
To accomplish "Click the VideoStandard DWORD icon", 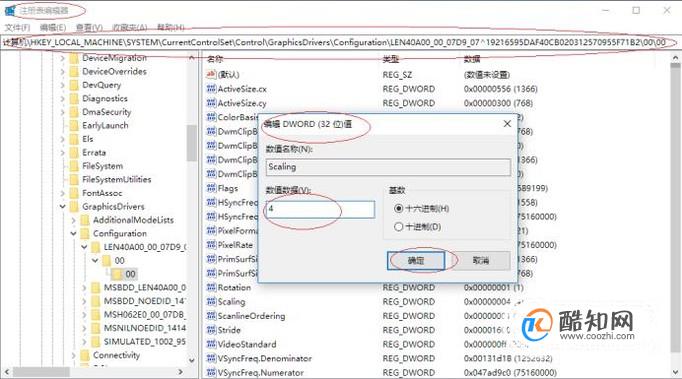I will (x=211, y=344).
